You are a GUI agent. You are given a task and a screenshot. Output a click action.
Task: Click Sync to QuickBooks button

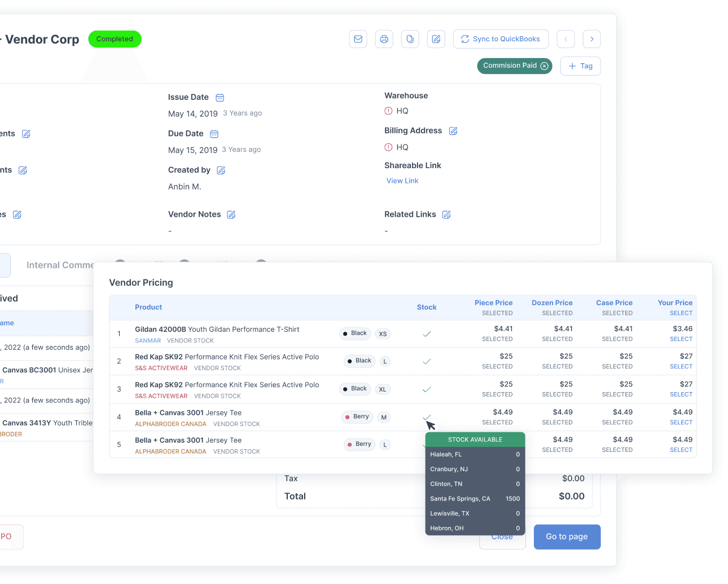point(501,39)
